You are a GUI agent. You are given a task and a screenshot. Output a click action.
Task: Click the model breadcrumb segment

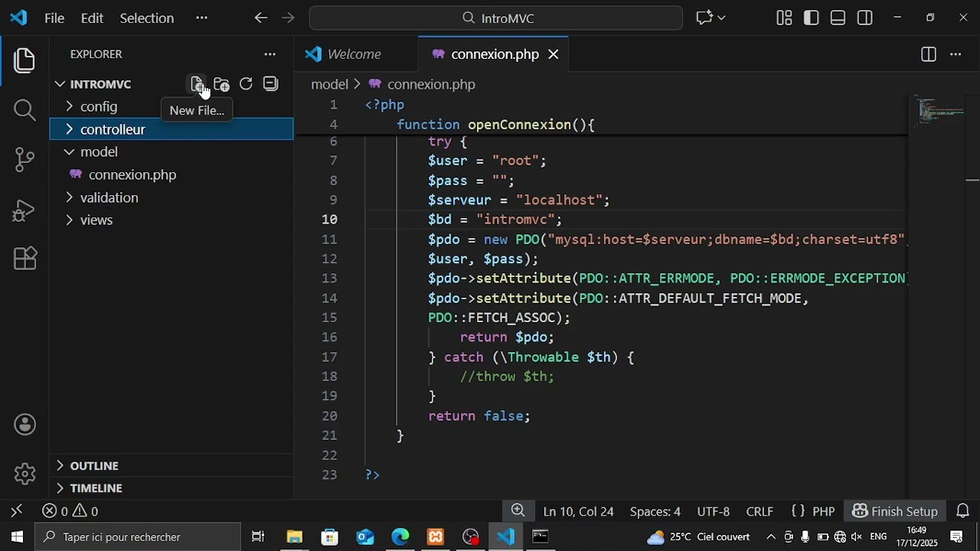pos(329,84)
